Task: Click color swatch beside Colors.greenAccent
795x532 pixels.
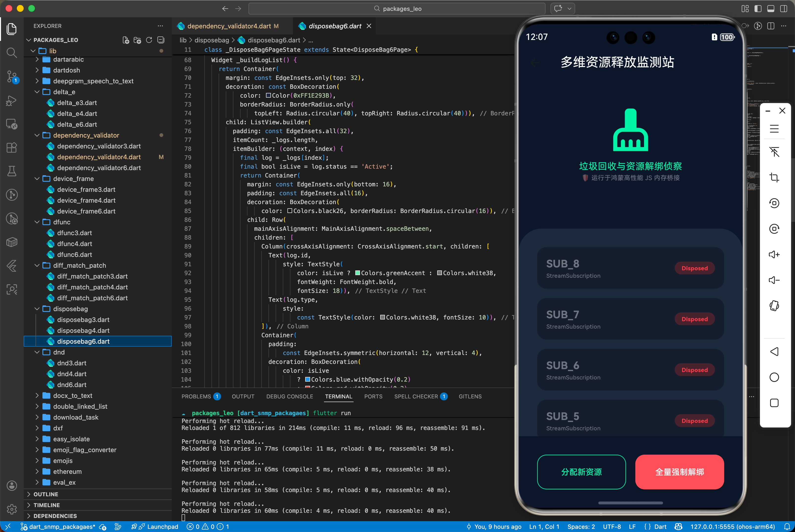Action: [x=357, y=273]
